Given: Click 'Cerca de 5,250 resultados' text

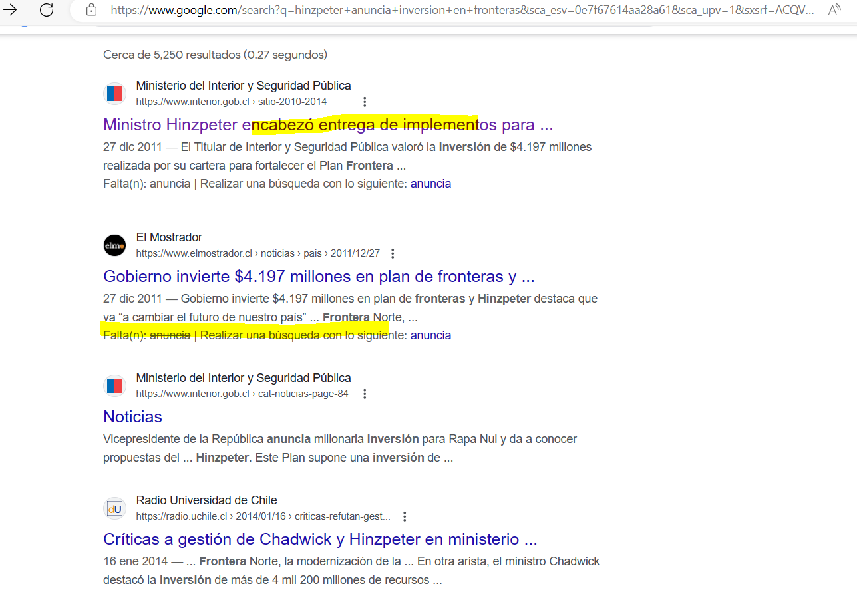Looking at the screenshot, I should click(x=215, y=55).
